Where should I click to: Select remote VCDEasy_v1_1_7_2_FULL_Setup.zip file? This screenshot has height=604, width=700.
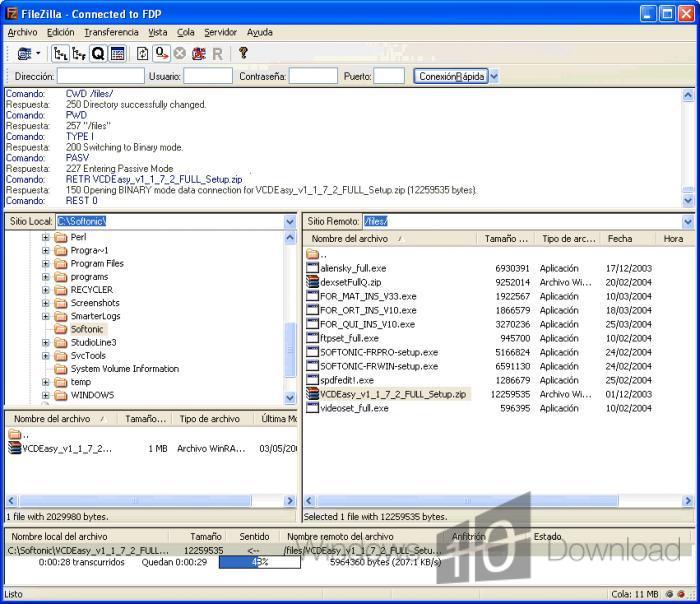coord(393,394)
